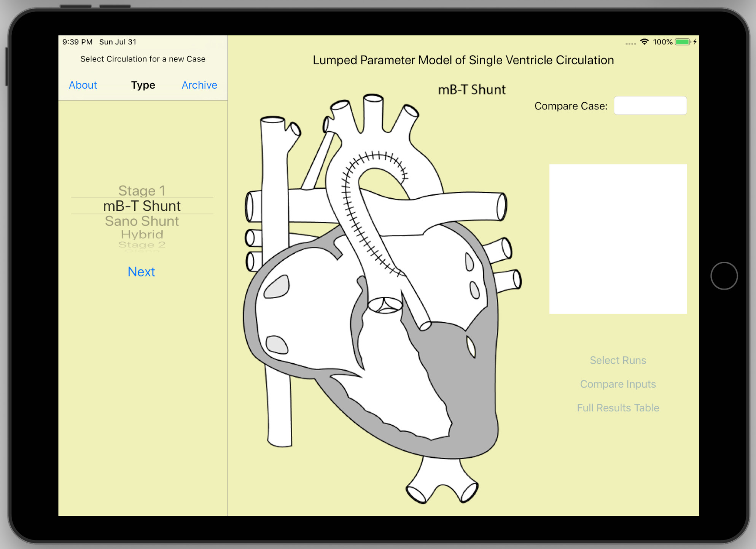Tap the highlighted mB-T Shunt picker row
Screen dimensions: 756x549
[142, 206]
